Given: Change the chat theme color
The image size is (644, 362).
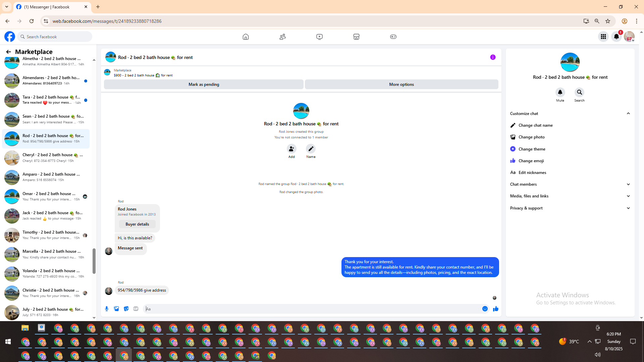Looking at the screenshot, I should [532, 149].
